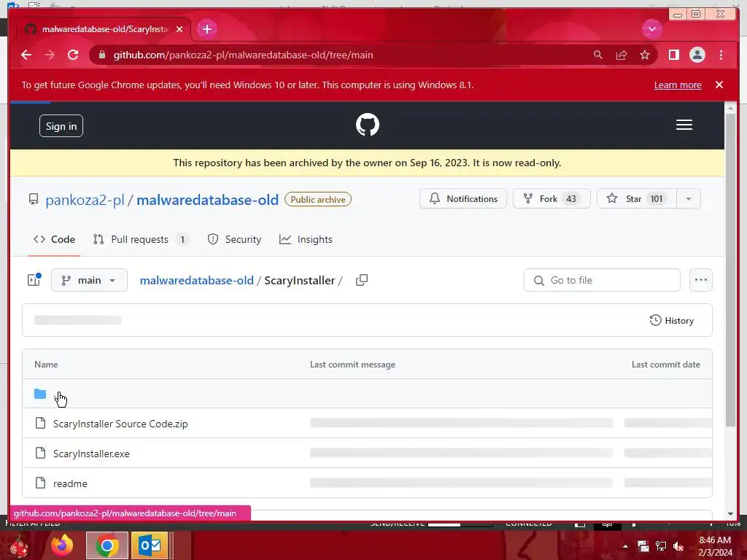Open the parent directory folder row
The height and width of the screenshot is (560, 747).
(x=367, y=394)
